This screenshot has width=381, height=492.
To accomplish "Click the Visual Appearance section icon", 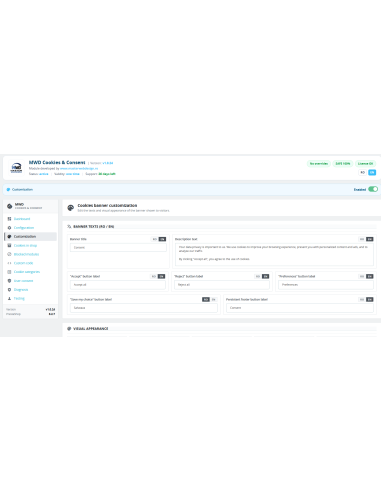I will (69, 328).
